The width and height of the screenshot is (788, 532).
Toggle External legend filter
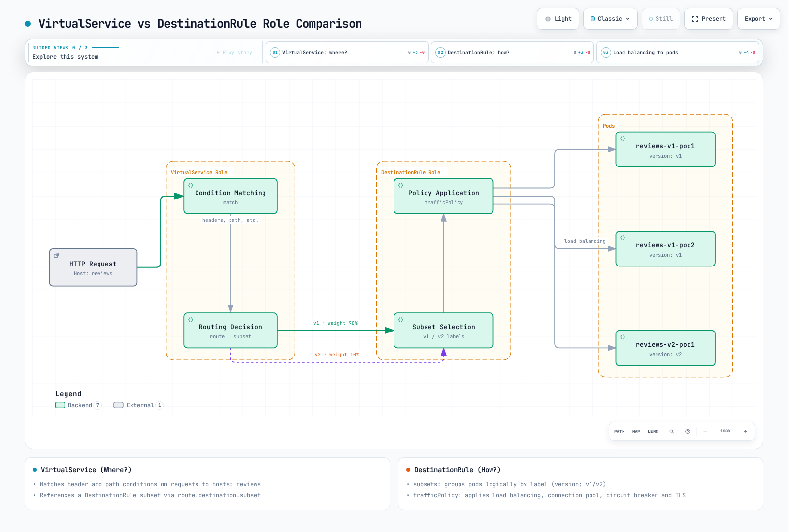(x=138, y=405)
